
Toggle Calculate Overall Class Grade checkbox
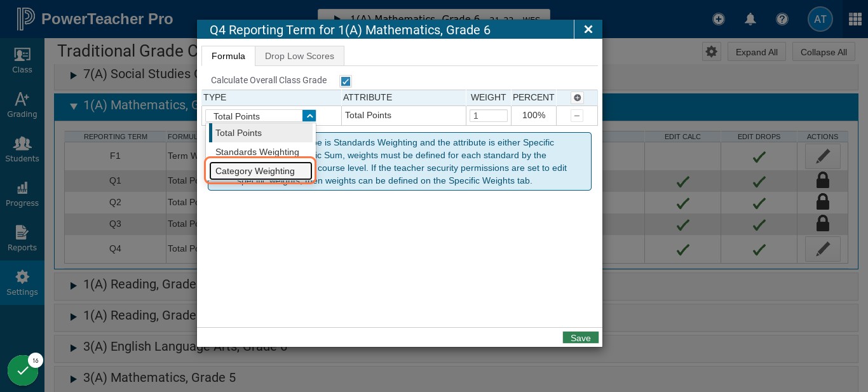point(346,81)
